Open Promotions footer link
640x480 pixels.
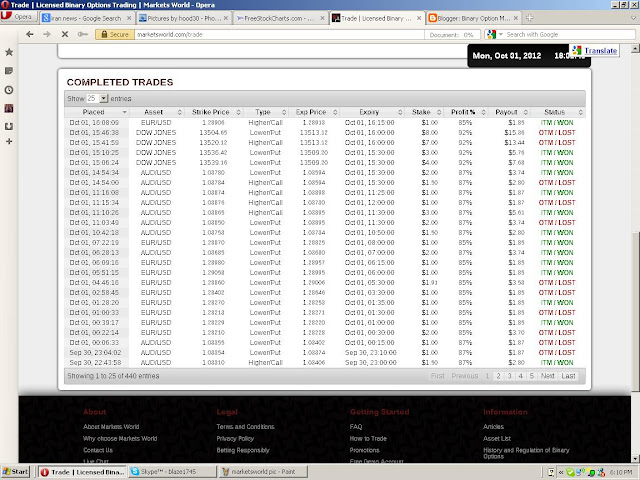pyautogui.click(x=364, y=450)
